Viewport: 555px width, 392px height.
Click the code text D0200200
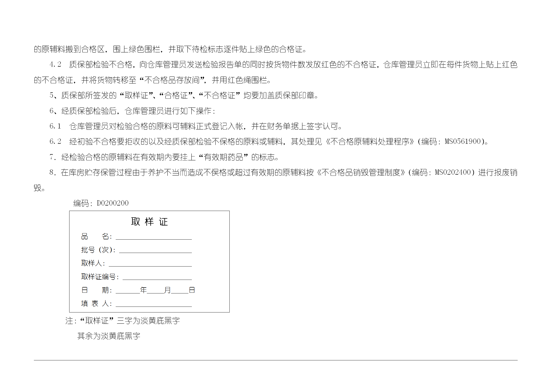112,203
